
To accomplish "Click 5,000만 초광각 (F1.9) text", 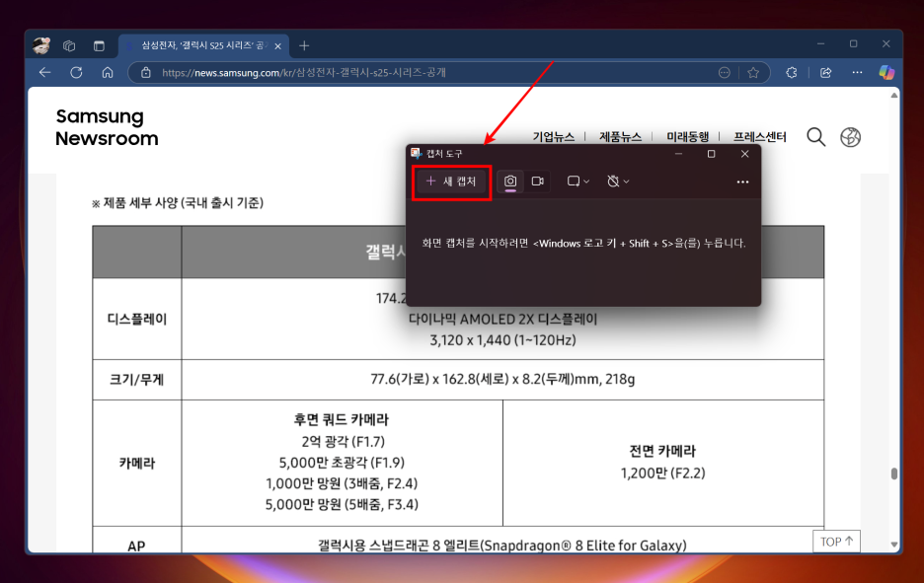I will pos(342,463).
